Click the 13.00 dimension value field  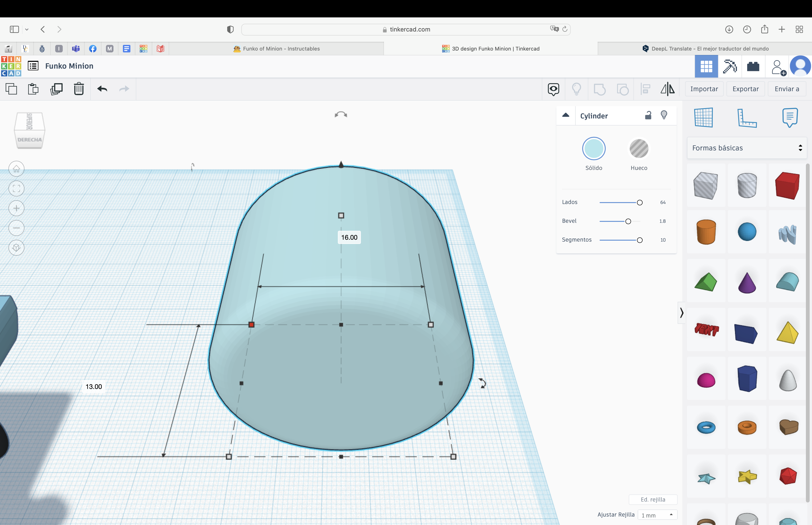94,387
